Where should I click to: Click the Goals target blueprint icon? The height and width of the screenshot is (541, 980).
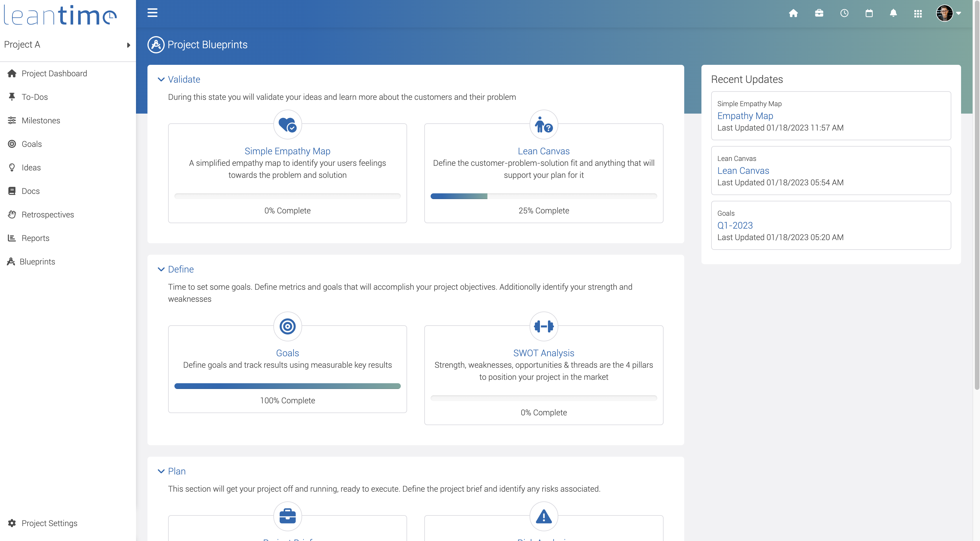tap(287, 326)
